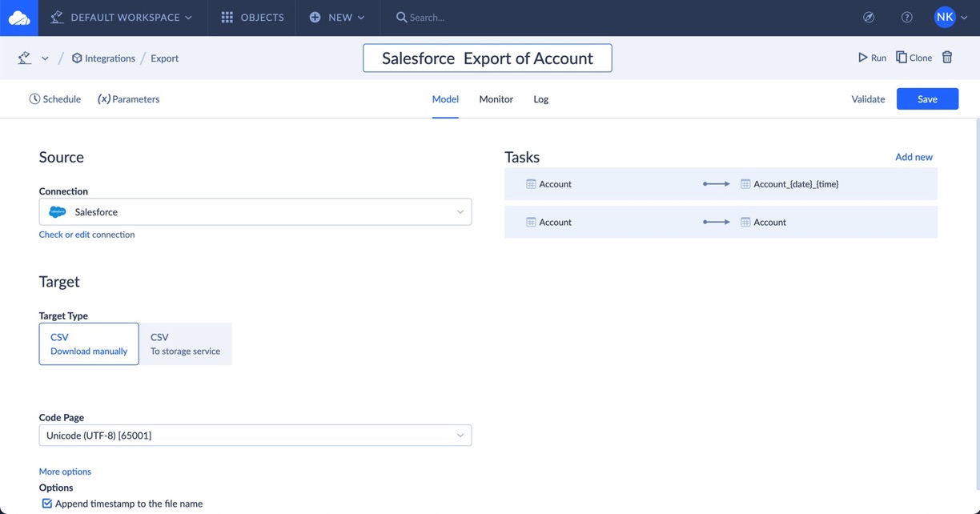Open the NK user profile avatar
This screenshot has height=514, width=980.
coord(945,17)
